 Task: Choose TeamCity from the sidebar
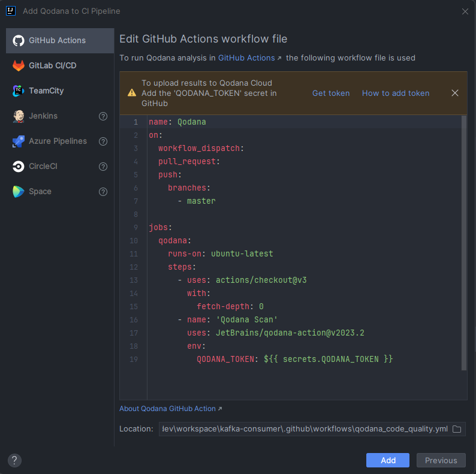(60, 90)
